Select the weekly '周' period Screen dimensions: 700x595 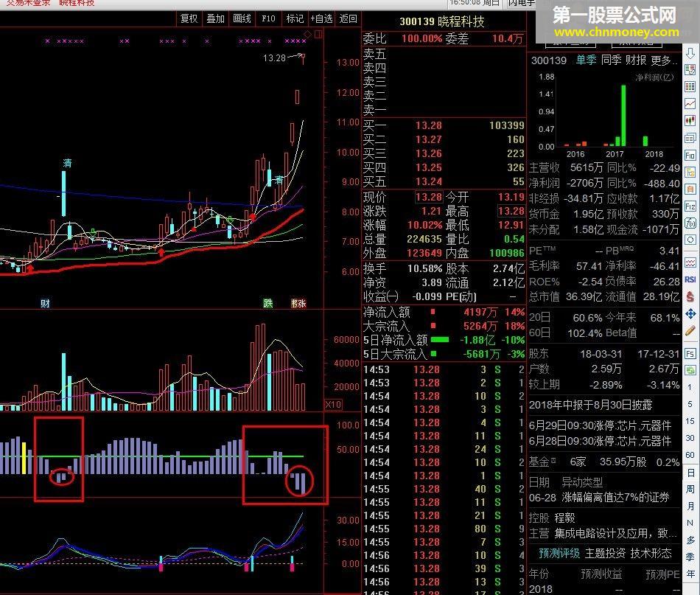click(690, 489)
